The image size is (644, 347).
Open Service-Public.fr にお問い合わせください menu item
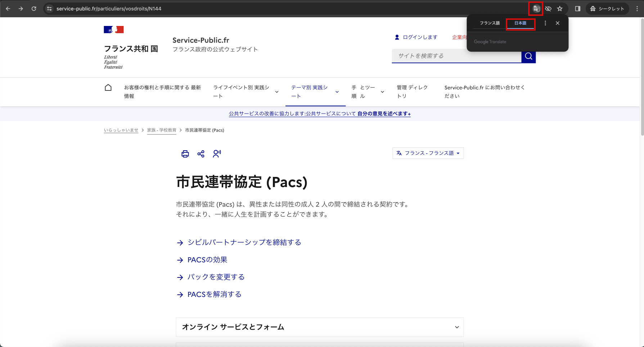(x=485, y=92)
